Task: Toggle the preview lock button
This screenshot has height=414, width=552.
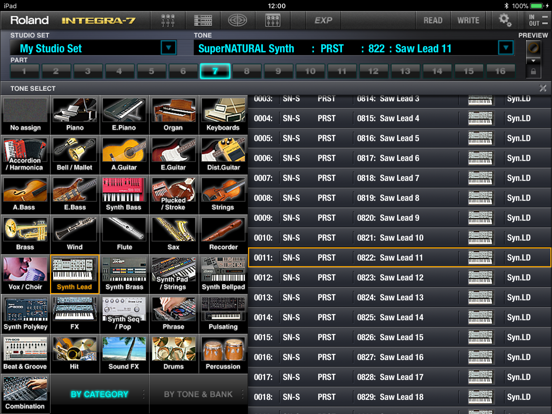Action: click(533, 72)
